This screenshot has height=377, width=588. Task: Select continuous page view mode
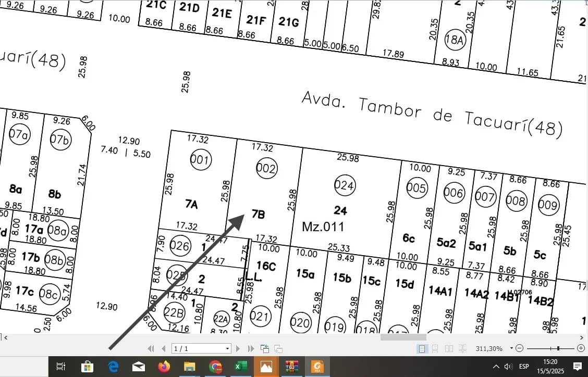click(435, 348)
